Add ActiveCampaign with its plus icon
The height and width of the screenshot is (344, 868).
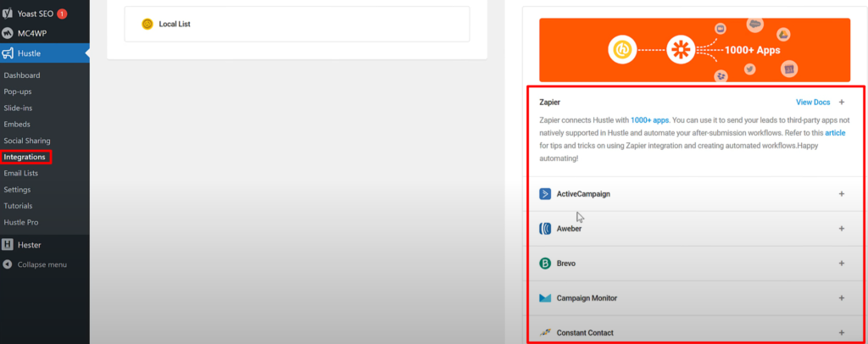click(842, 194)
